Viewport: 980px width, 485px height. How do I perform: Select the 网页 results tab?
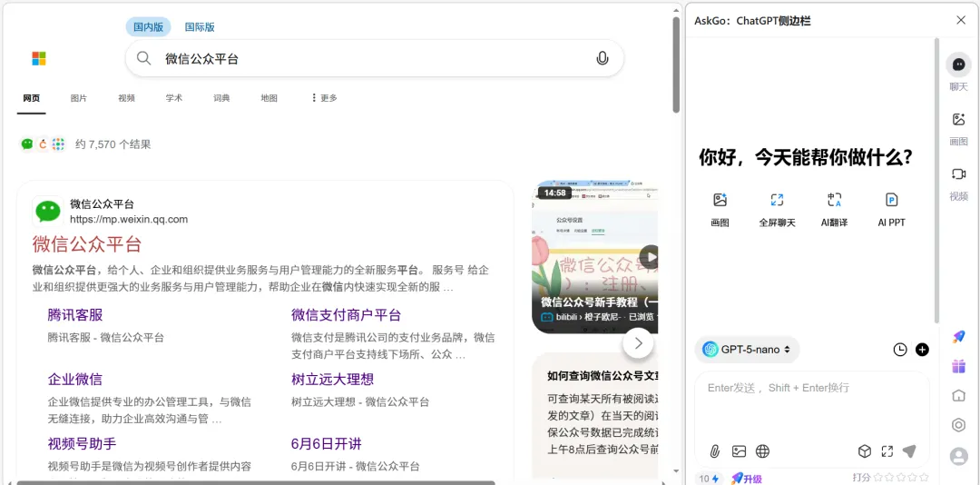31,98
